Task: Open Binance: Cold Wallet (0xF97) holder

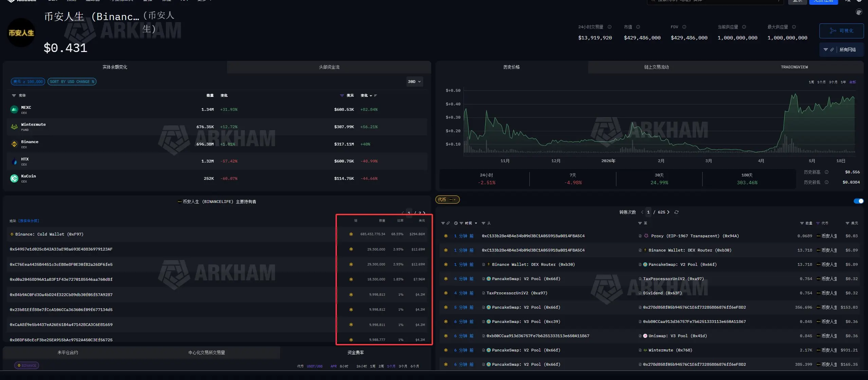Action: pos(49,234)
